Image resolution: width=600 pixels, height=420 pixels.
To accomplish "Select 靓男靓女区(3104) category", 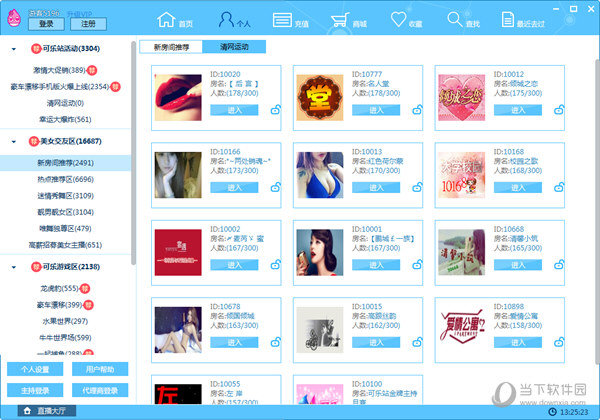I will (65, 212).
